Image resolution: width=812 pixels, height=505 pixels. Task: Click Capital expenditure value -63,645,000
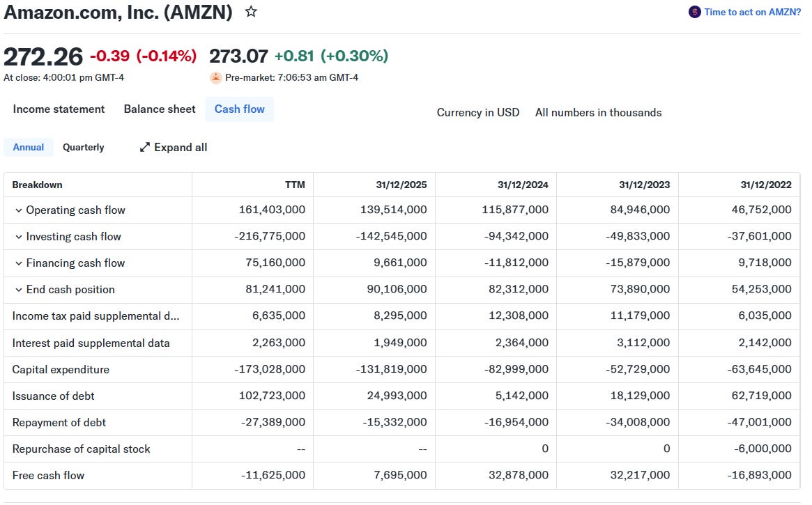pos(759,369)
